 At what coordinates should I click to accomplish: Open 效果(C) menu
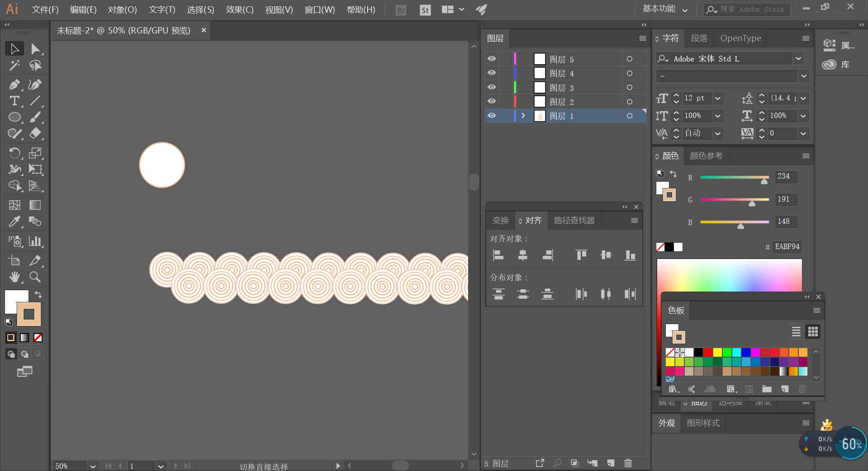point(240,9)
